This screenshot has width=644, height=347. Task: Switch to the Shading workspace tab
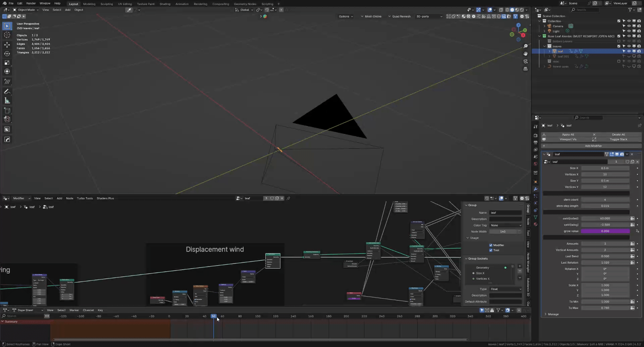pos(165,4)
